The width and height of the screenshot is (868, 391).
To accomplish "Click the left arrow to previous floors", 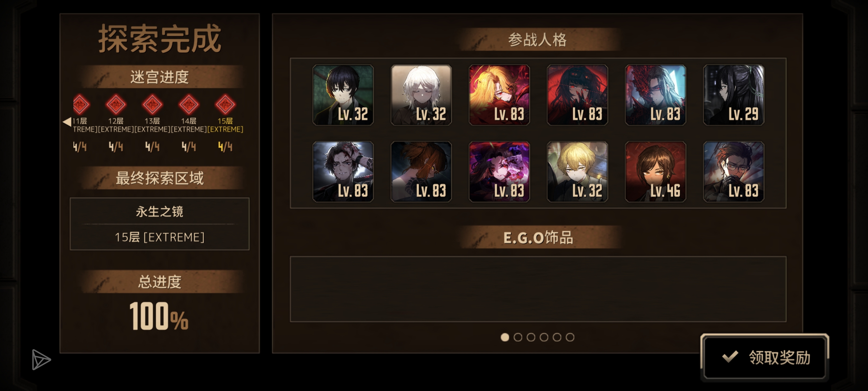I will coord(67,122).
